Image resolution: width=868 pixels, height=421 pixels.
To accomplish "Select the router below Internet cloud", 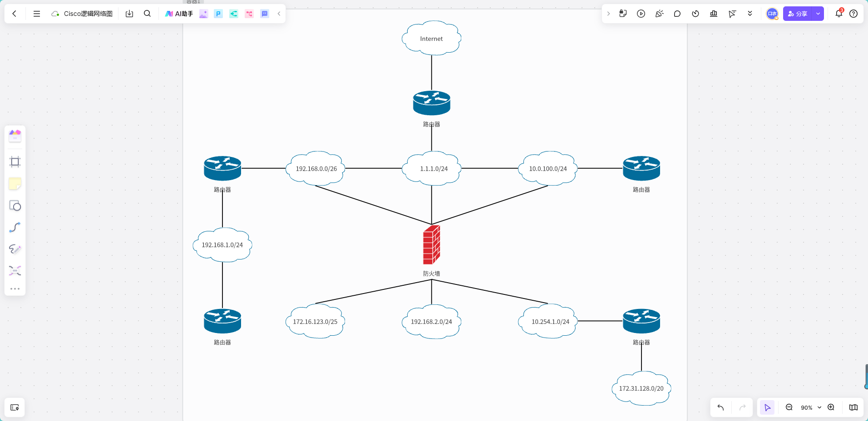I will [x=432, y=103].
